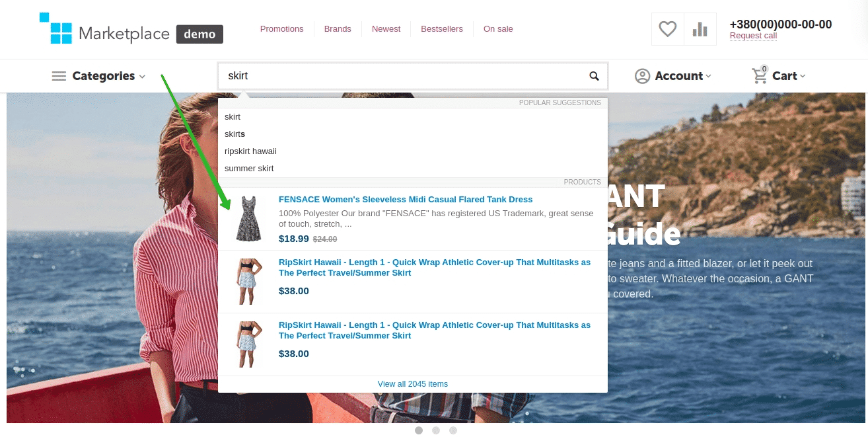Select the FENSACE dress thumbnail
Image resolution: width=868 pixels, height=439 pixels.
248,219
